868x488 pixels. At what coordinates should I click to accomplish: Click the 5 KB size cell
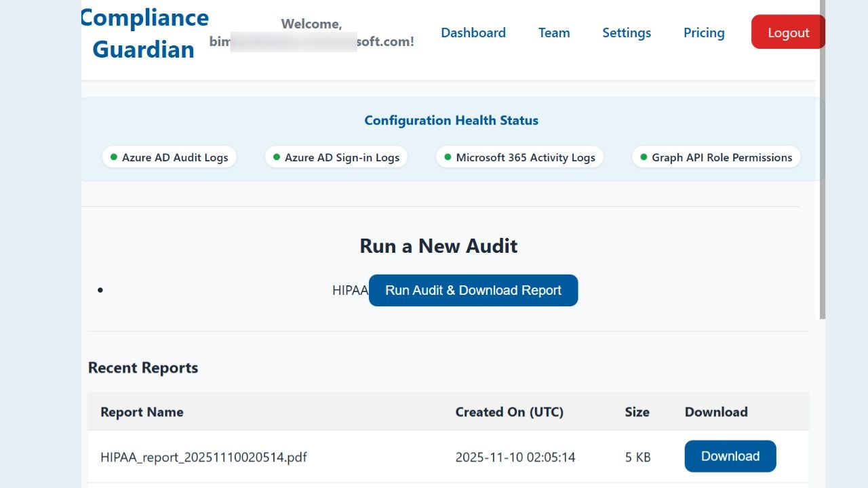pyautogui.click(x=638, y=457)
